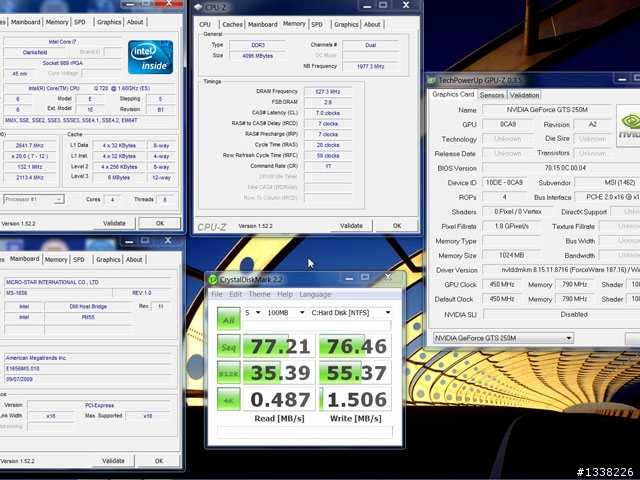Click Validate in the CPU-Z Memory window
640x480 pixels.
pos(351,225)
